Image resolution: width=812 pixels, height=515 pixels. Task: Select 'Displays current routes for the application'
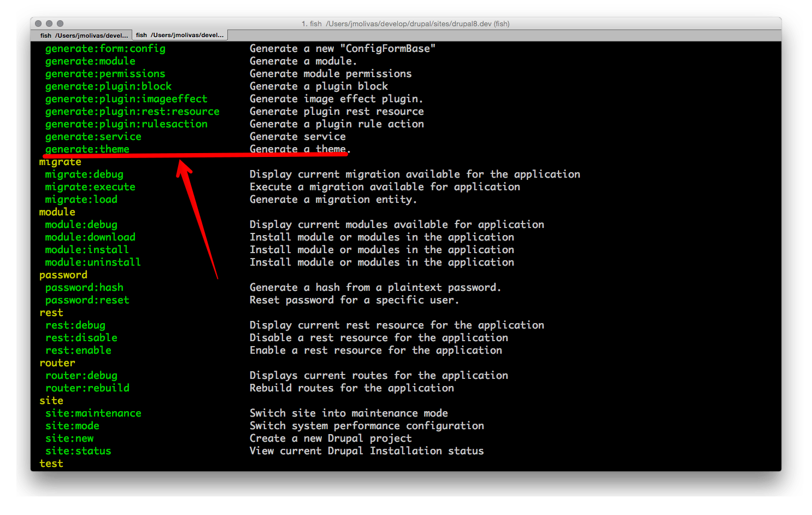pyautogui.click(x=379, y=376)
